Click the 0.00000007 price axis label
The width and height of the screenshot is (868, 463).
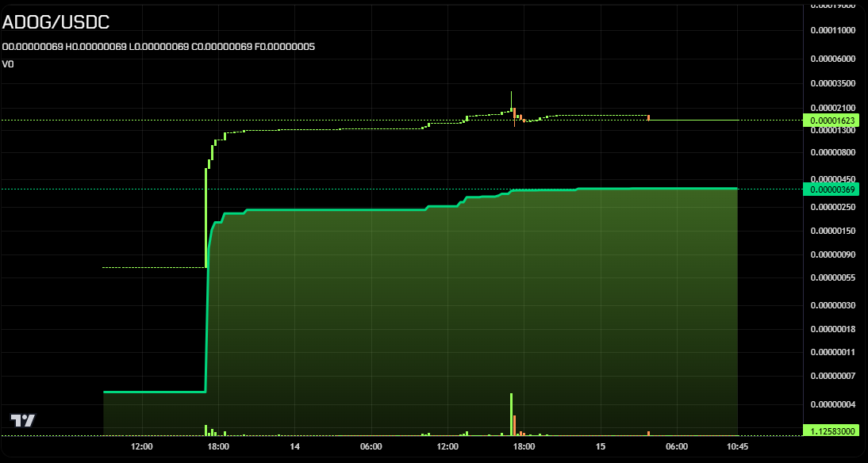tap(832, 377)
